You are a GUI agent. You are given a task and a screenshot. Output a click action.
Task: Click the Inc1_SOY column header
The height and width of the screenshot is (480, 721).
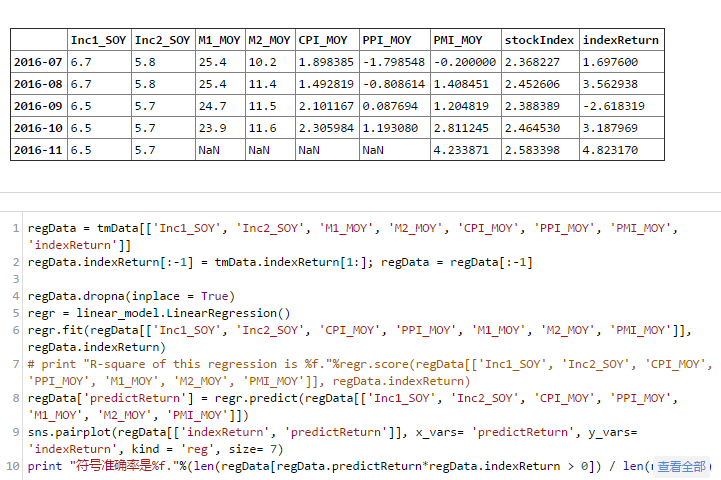click(97, 40)
